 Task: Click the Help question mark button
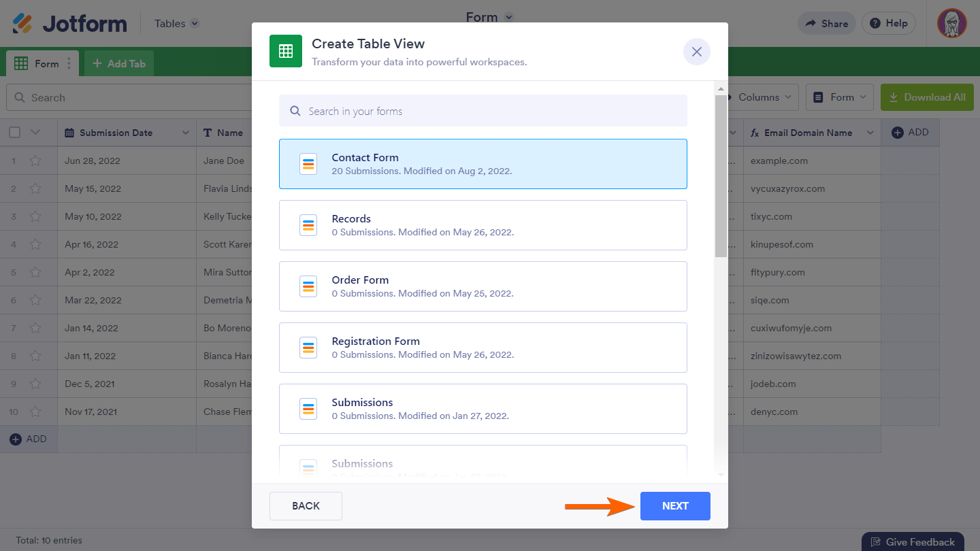pyautogui.click(x=889, y=23)
